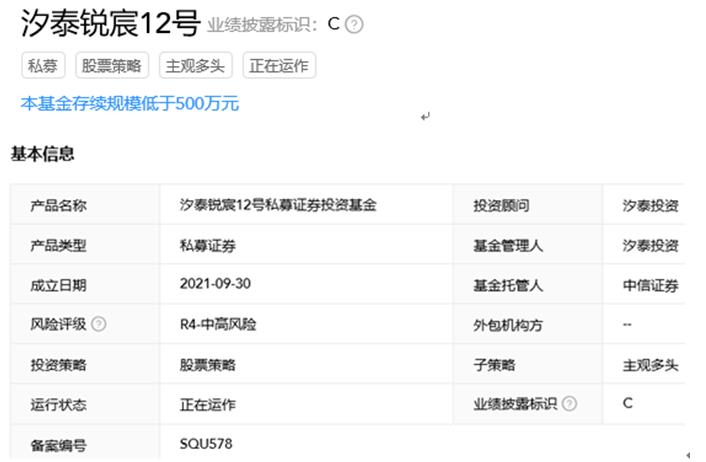Select the 正在运作 tag

pyautogui.click(x=279, y=65)
